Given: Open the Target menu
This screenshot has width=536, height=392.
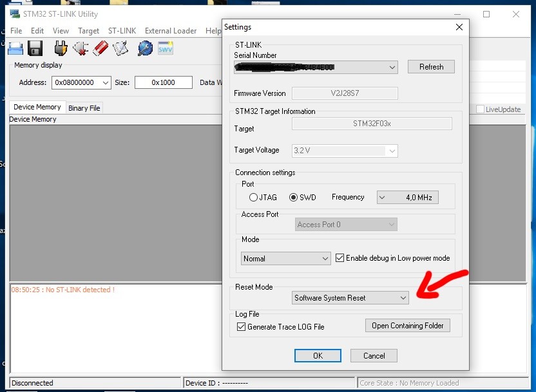Looking at the screenshot, I should pos(88,31).
